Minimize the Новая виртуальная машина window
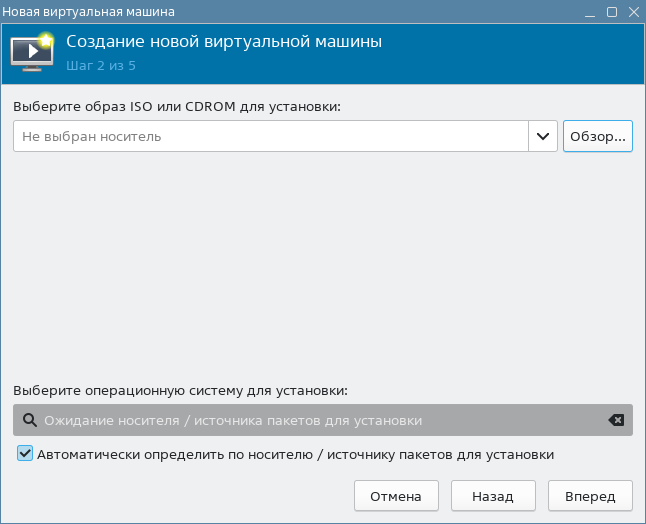646x524 pixels. click(593, 12)
